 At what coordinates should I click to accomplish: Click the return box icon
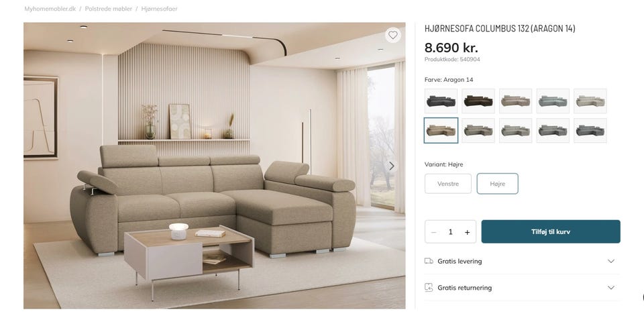coord(429,287)
